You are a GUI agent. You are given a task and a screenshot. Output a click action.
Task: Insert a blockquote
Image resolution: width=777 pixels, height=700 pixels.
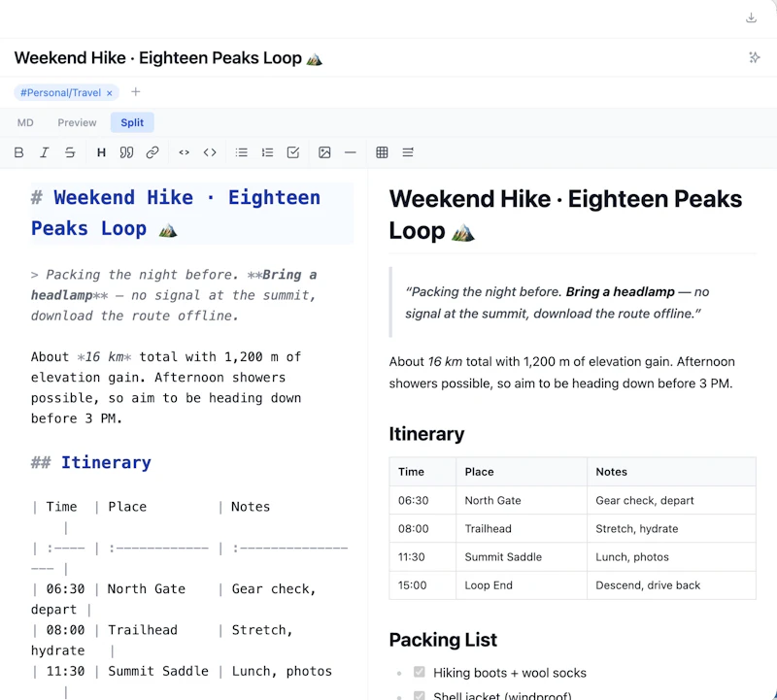coord(127,152)
